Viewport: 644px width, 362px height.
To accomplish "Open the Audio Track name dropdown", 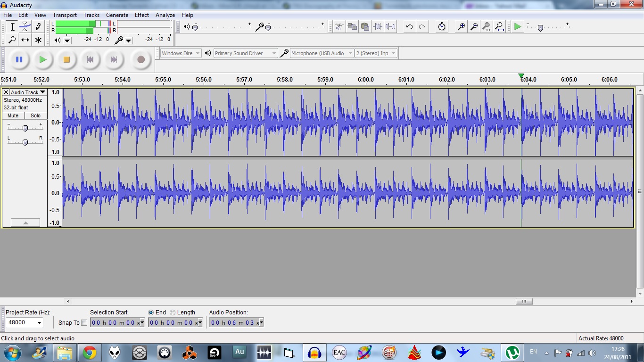I will click(x=28, y=92).
